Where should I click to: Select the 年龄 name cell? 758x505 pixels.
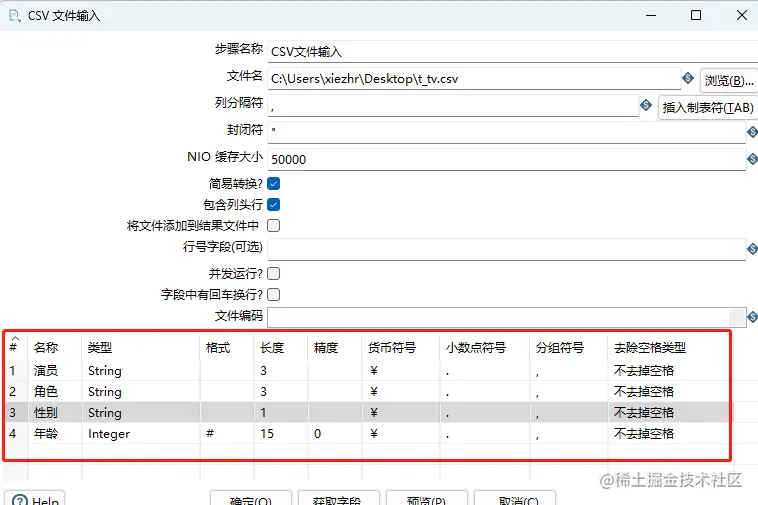55,433
